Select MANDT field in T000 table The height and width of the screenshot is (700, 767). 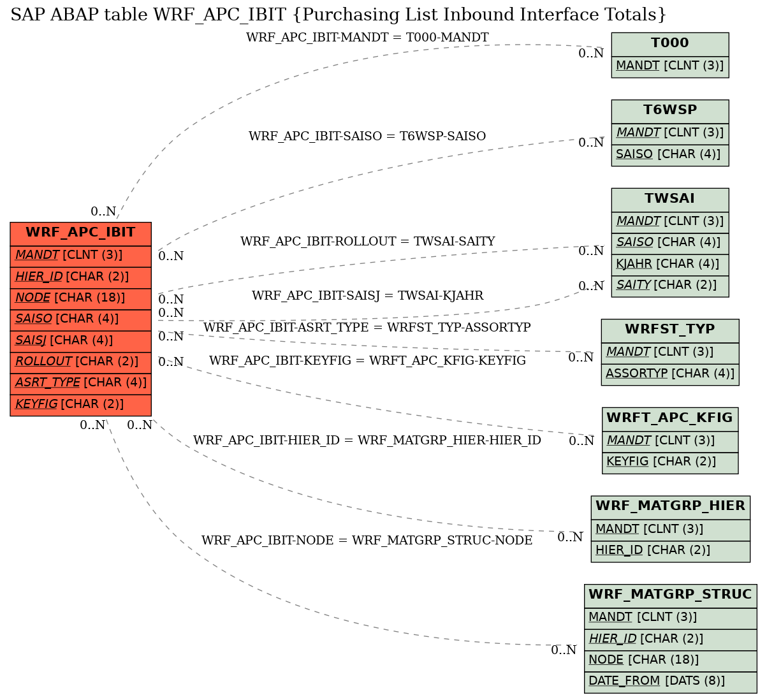coord(670,66)
